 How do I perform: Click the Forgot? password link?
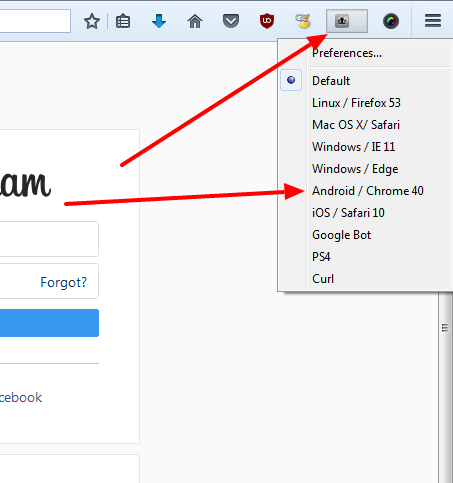pos(63,282)
